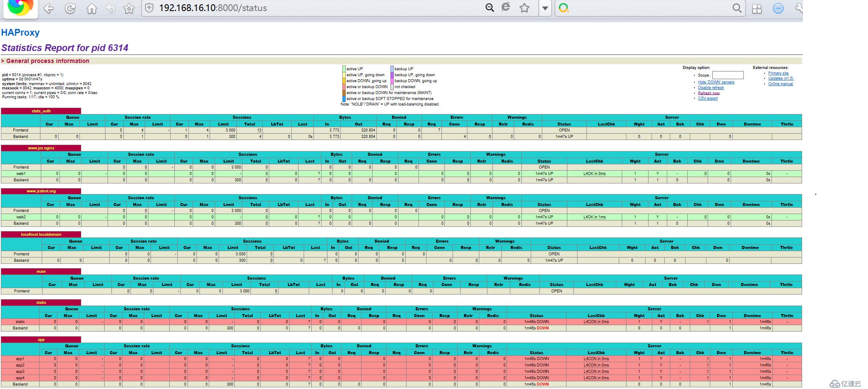Click 'Statistics Report for pid 6314' title
868x389 pixels.
(x=65, y=48)
